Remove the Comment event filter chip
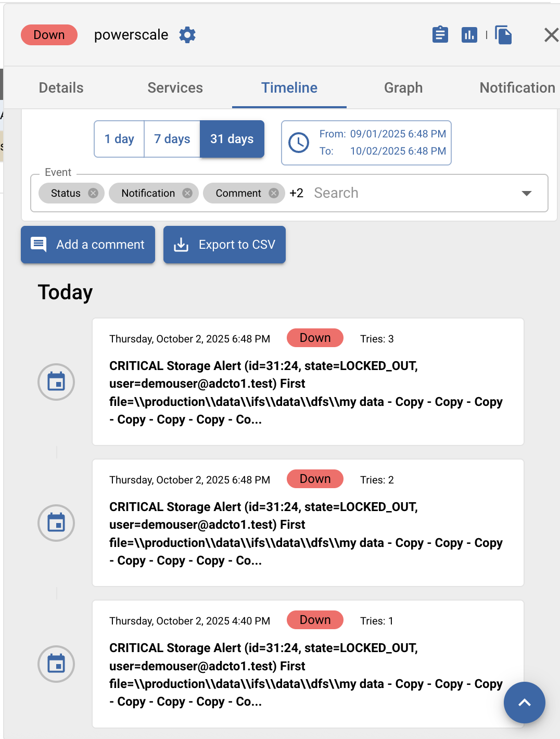The height and width of the screenshot is (739, 560). [274, 193]
